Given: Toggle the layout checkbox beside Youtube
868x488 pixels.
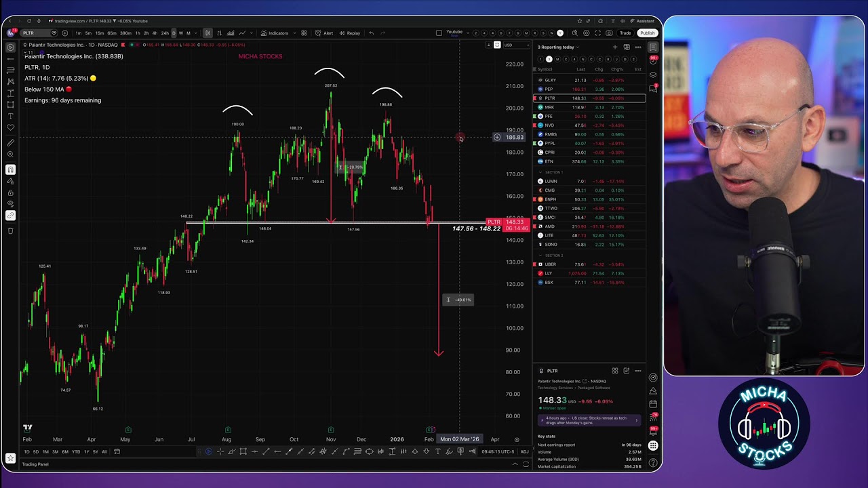Looking at the screenshot, I should [x=439, y=33].
